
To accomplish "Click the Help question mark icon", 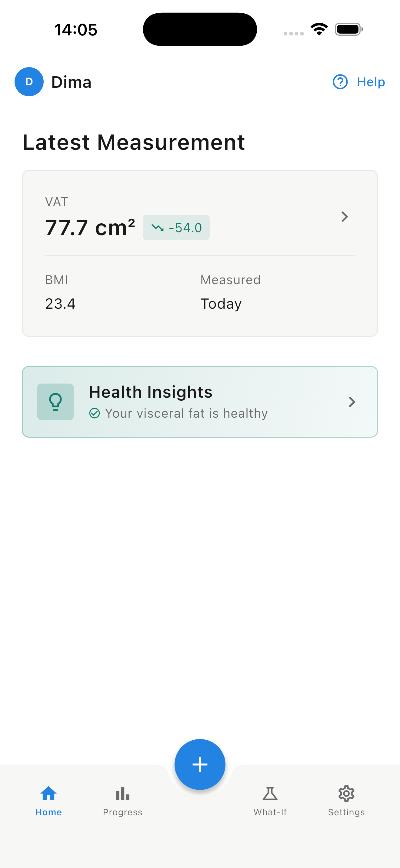I will 340,82.
